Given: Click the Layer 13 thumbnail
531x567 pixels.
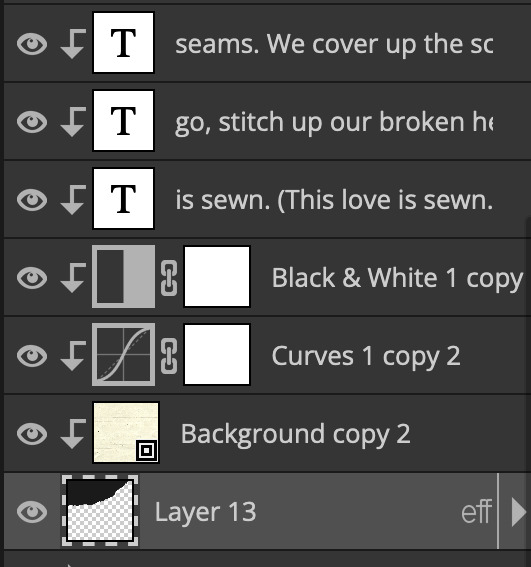Looking at the screenshot, I should point(100,511).
